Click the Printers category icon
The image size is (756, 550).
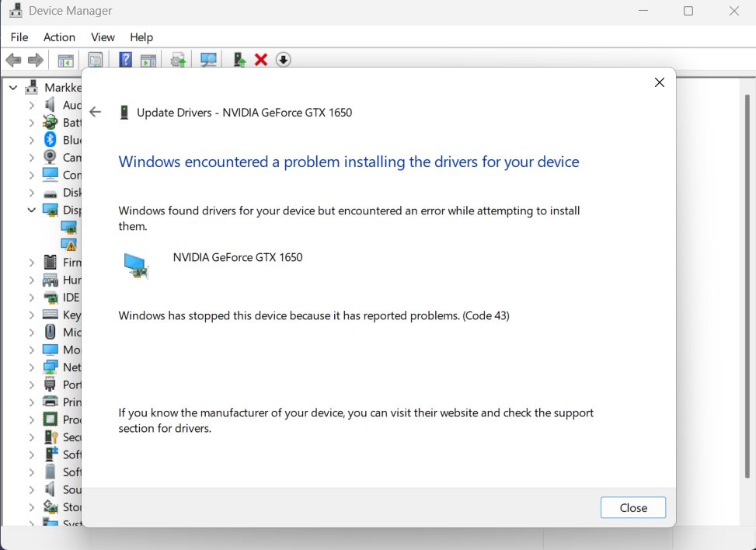(51, 402)
